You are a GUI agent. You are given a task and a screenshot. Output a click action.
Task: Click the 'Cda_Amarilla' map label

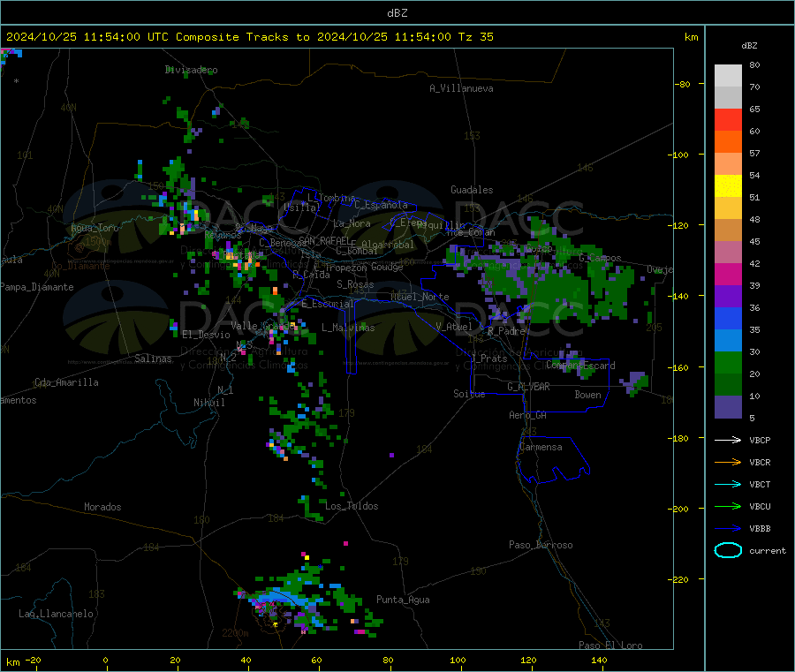66,382
